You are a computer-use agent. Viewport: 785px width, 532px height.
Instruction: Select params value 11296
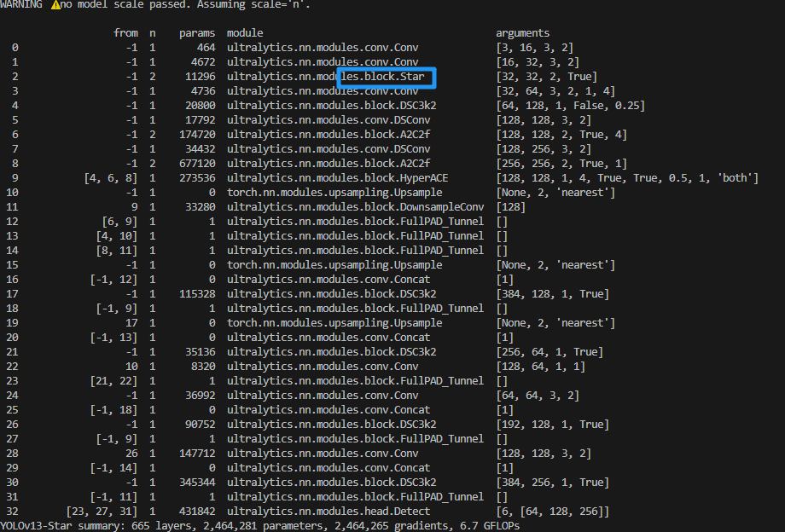pos(201,77)
